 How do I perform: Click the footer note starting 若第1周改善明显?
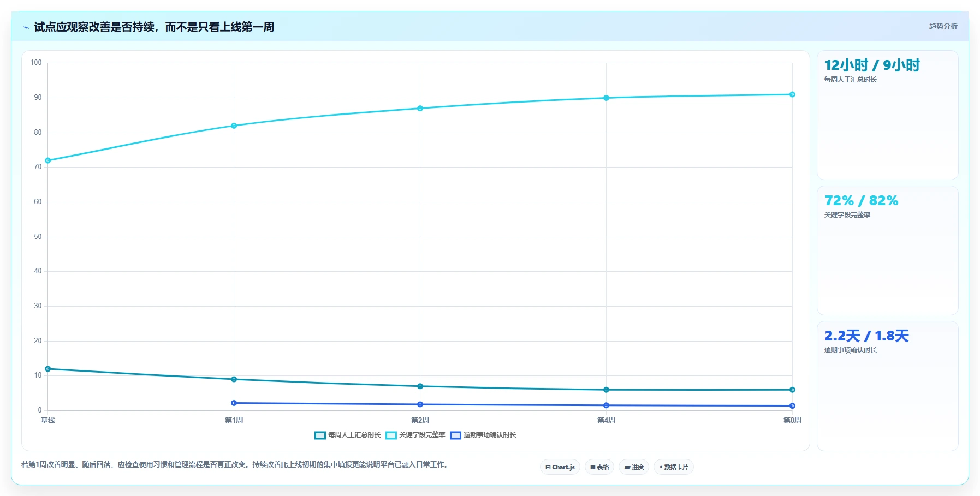pyautogui.click(x=235, y=464)
